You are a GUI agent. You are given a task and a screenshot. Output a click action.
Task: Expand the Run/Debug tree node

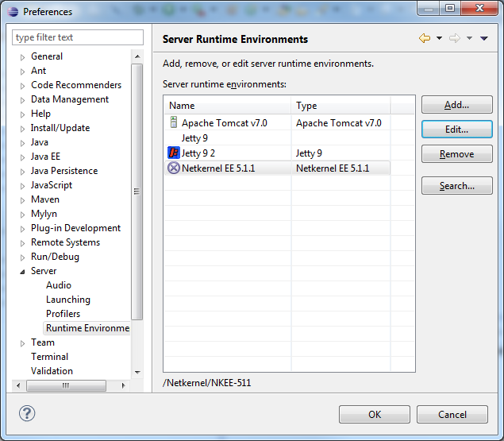click(22, 257)
